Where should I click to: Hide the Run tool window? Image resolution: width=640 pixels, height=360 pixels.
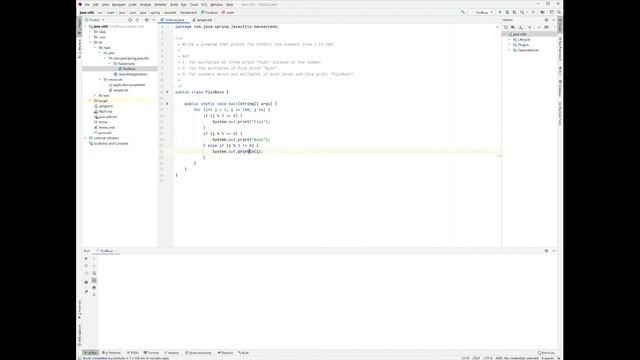point(553,251)
